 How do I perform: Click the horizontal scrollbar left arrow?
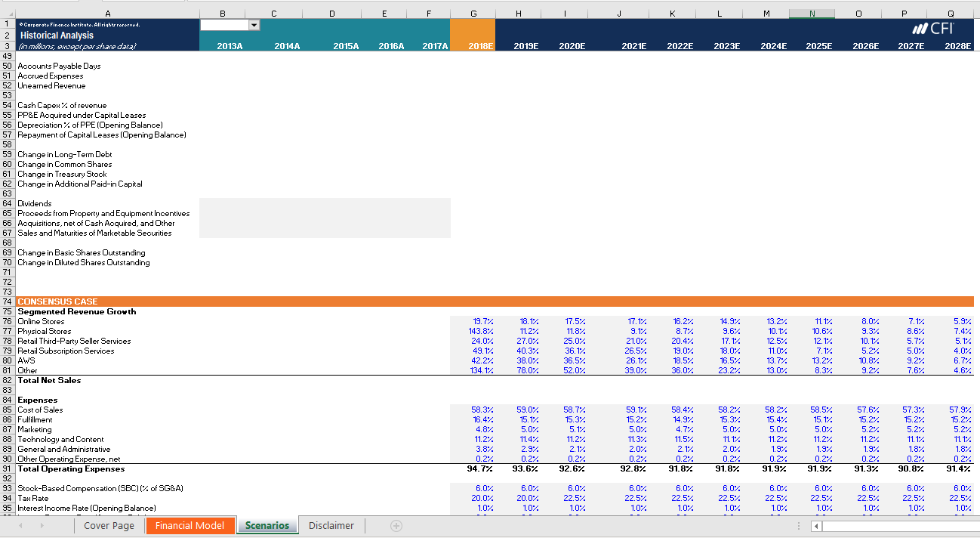(x=815, y=526)
